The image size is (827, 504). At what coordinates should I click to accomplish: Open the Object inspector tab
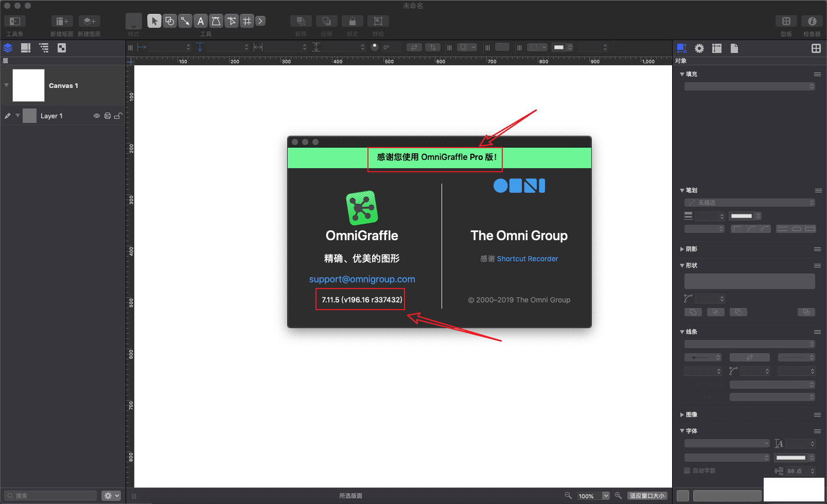(x=682, y=48)
